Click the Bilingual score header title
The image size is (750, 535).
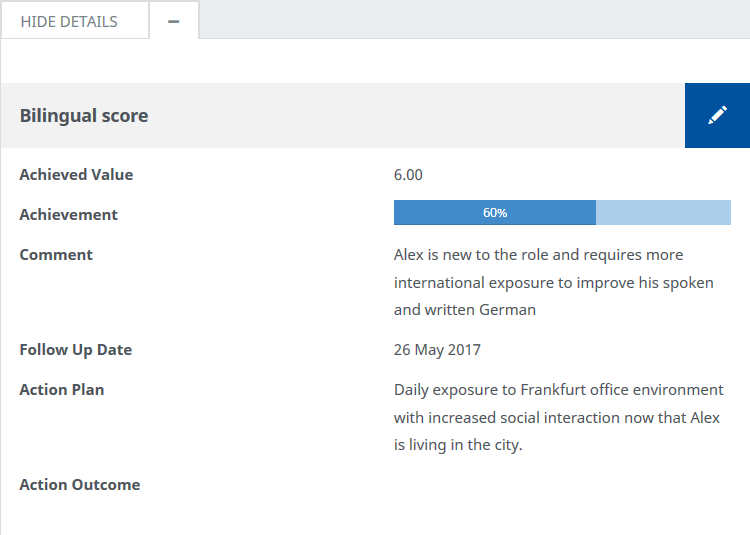(x=84, y=116)
